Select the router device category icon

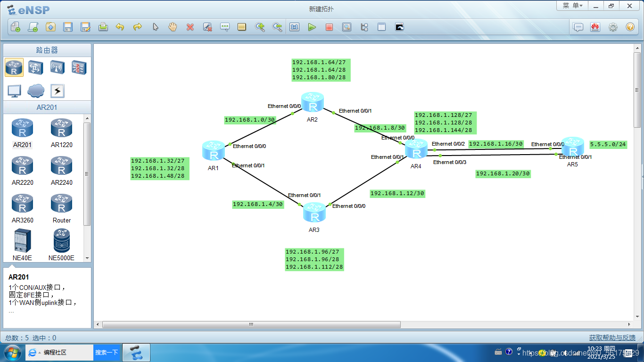(14, 68)
